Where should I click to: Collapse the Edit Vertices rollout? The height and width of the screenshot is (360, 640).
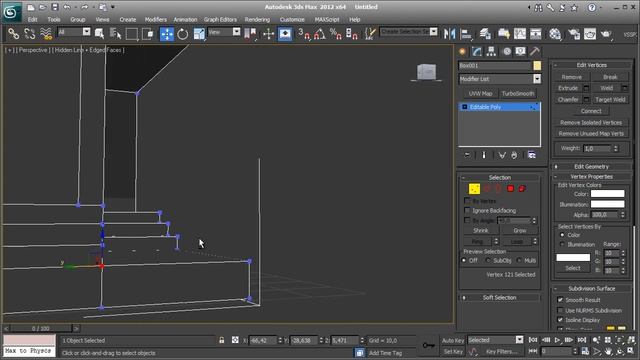click(x=591, y=65)
